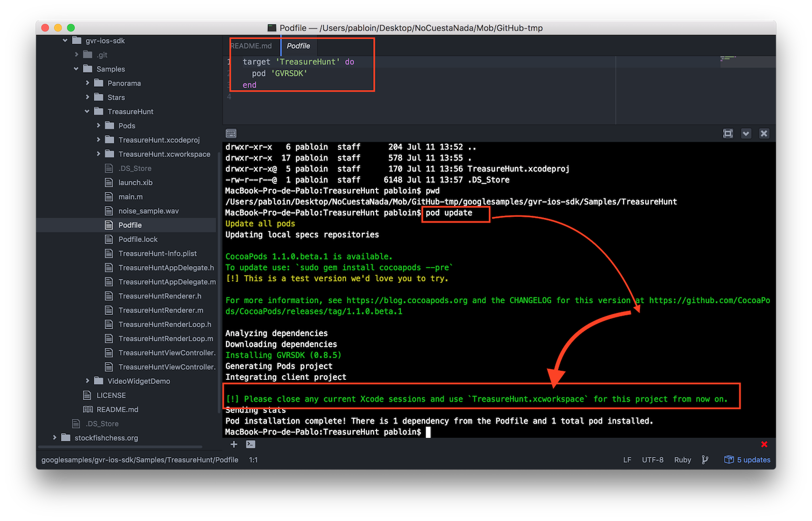This screenshot has height=521, width=812.
Task: Open LICENSE file in tree
Action: click(x=111, y=395)
